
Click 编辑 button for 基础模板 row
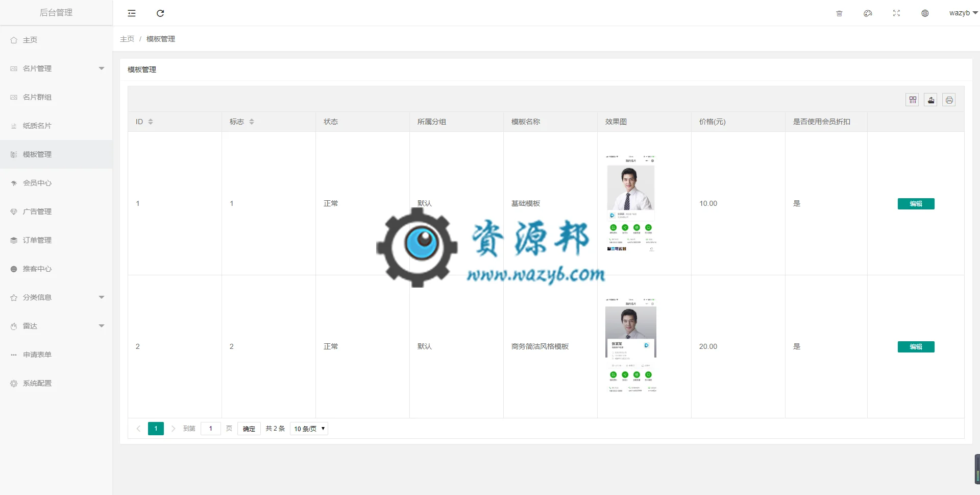tap(916, 204)
